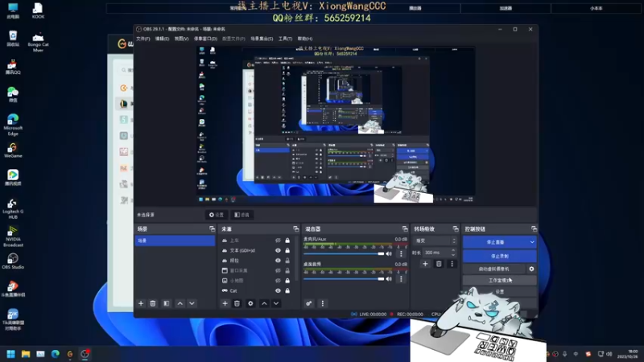644x362 pixels.
Task: Mute the desktop audio speaker icon
Action: coord(389,279)
